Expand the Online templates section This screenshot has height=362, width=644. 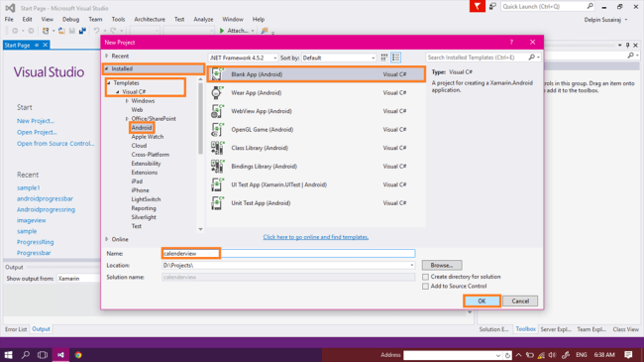(x=107, y=239)
